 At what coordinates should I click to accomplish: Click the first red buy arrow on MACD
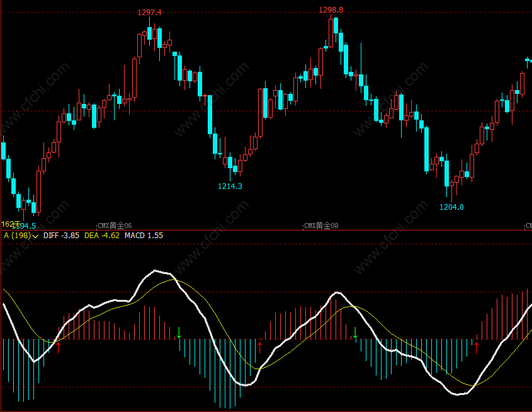[x=59, y=348]
